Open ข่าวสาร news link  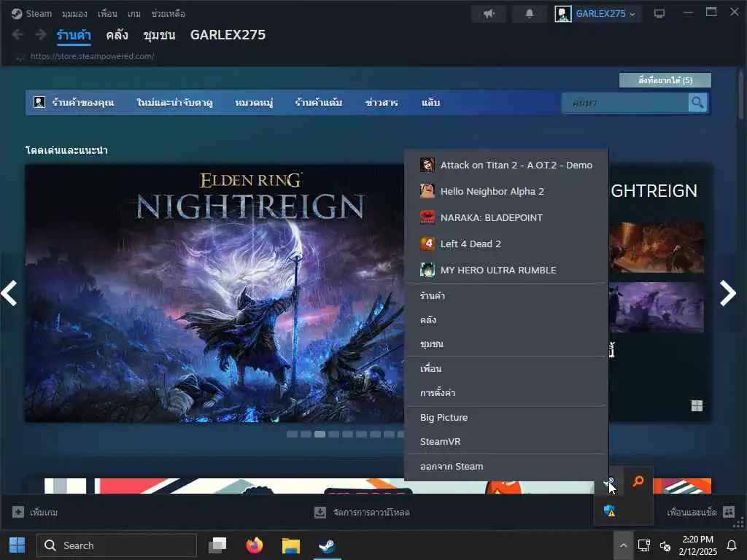click(382, 102)
